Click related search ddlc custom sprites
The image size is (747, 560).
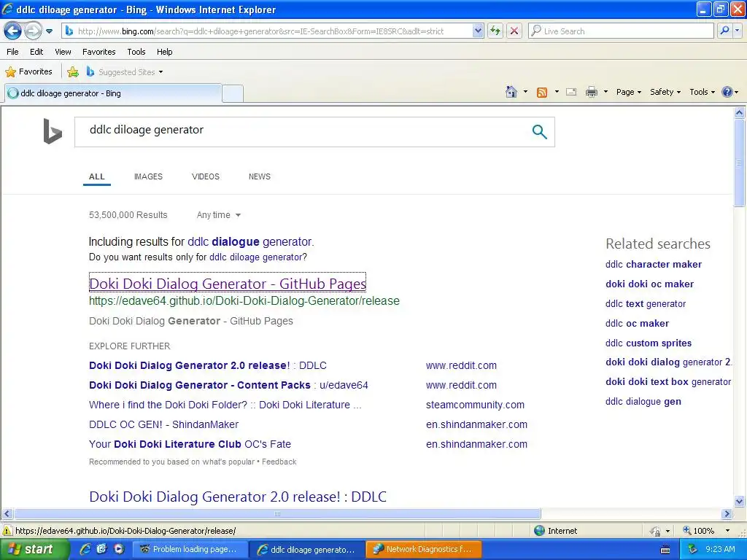[649, 343]
